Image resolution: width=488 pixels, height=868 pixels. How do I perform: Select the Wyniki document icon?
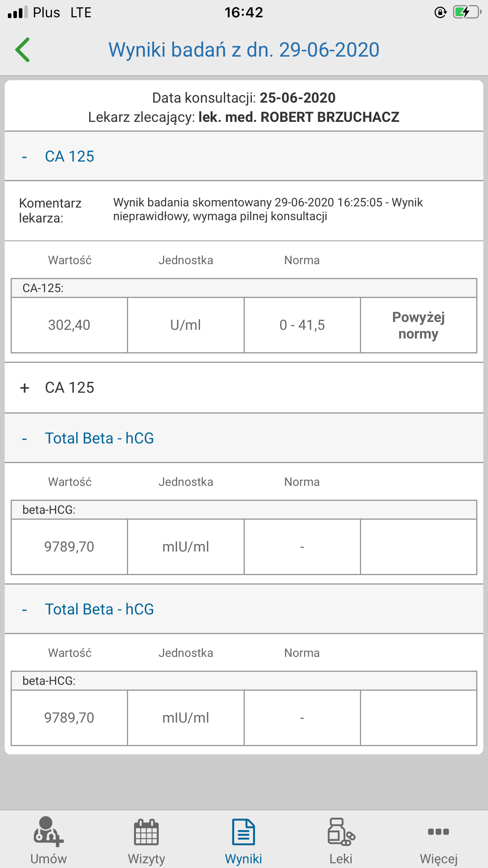[x=244, y=832]
